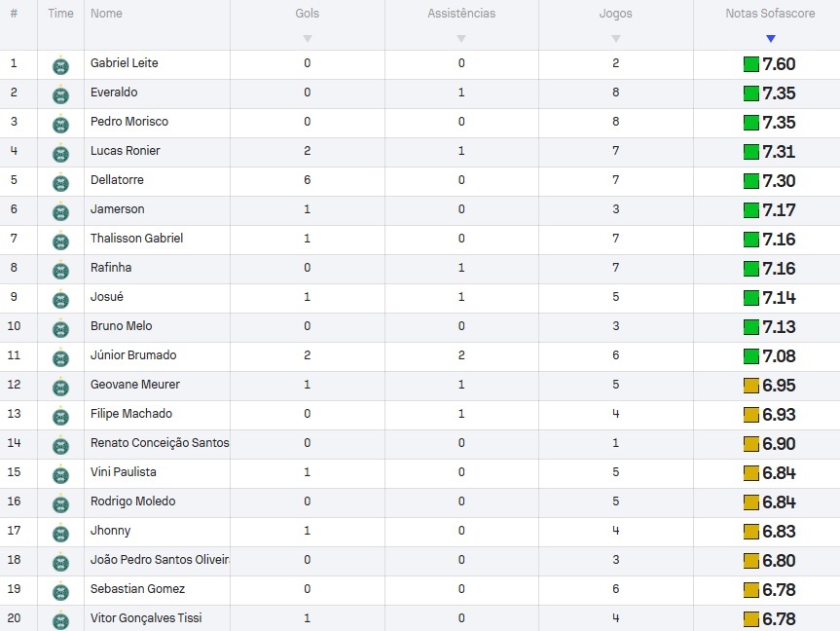Click the team crest next to Josué
Screen dimensions: 840x631
point(60,299)
